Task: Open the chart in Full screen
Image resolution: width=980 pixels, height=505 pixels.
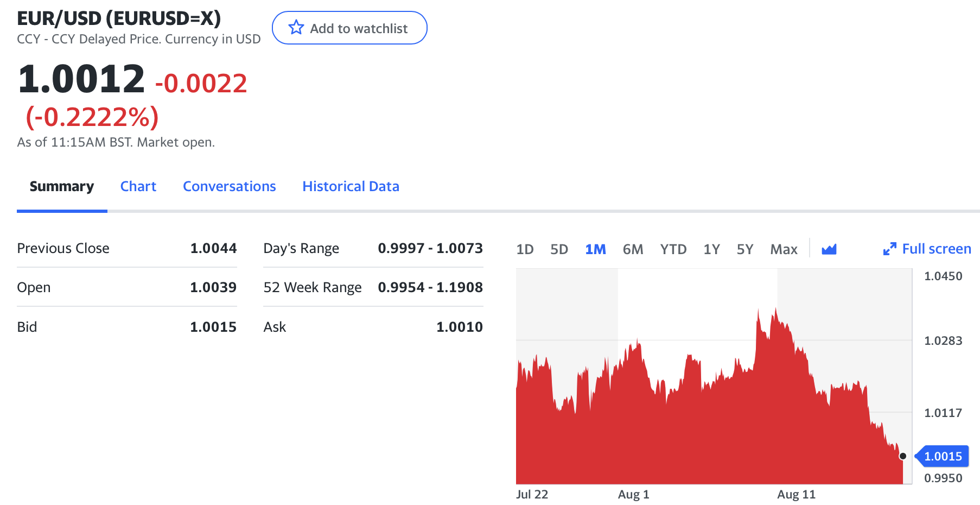Action: (x=927, y=249)
